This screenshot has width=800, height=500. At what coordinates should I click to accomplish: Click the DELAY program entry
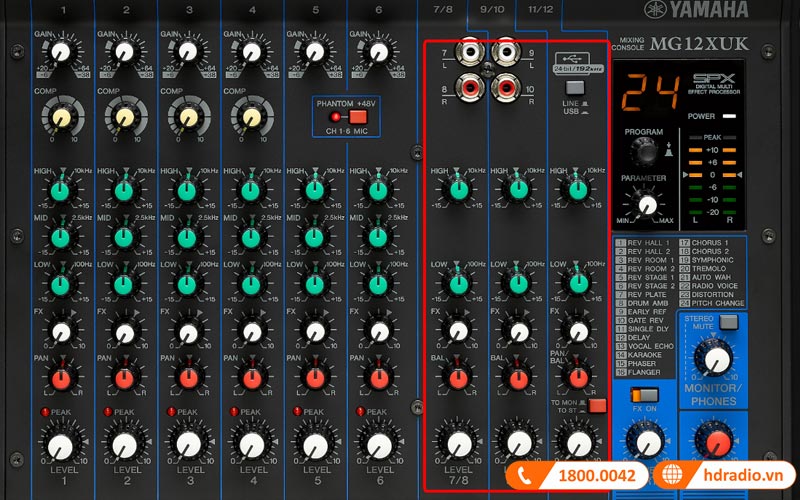(633, 337)
